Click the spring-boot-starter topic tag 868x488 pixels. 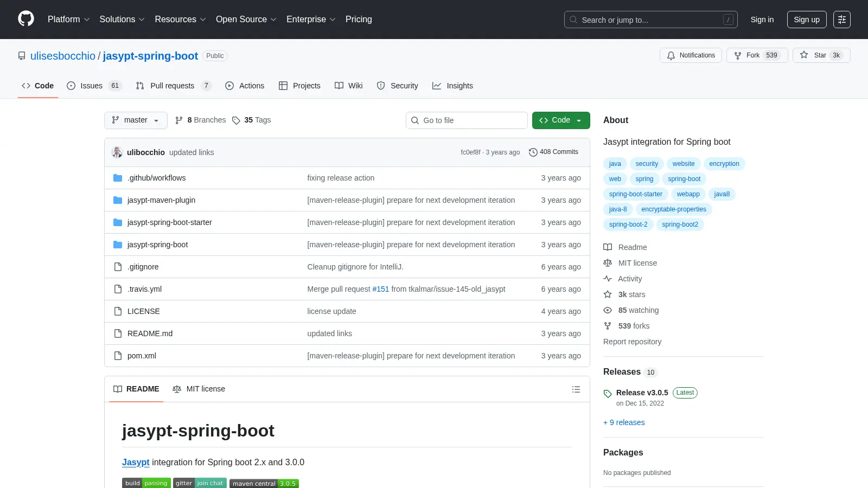tap(636, 194)
